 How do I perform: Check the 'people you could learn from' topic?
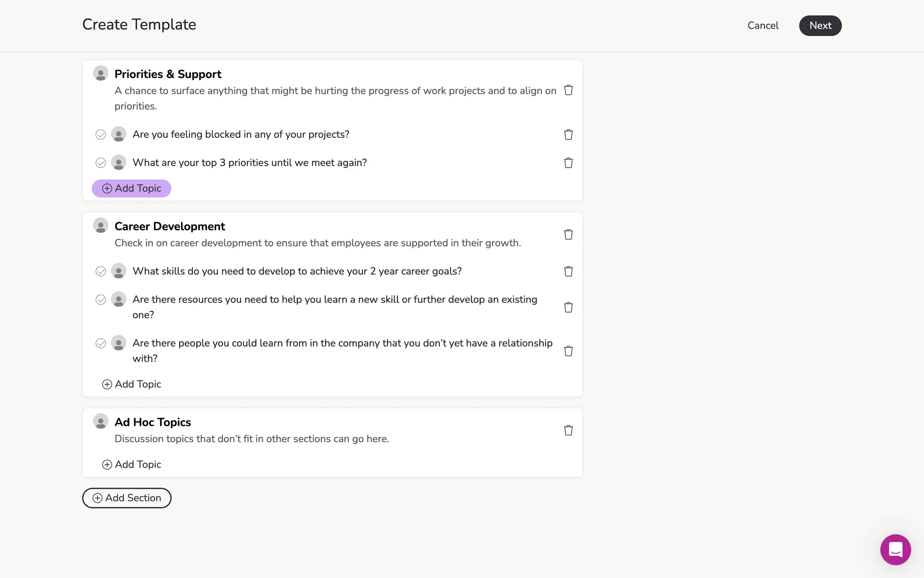click(x=101, y=343)
